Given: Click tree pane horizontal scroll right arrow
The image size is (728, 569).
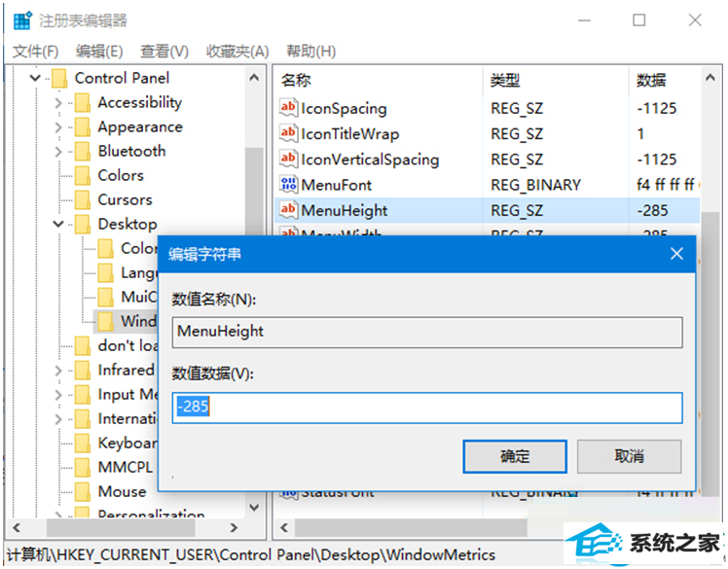Looking at the screenshot, I should pyautogui.click(x=234, y=528).
